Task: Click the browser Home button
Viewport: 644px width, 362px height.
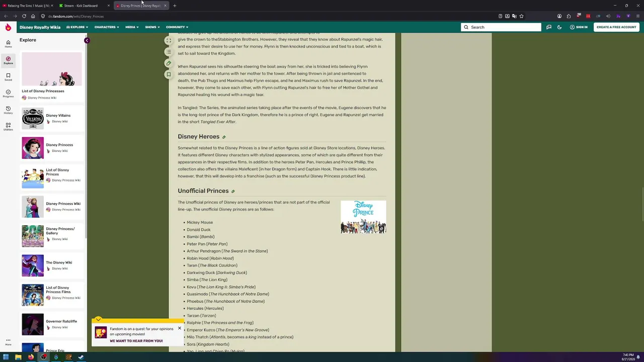Action: pyautogui.click(x=33, y=16)
